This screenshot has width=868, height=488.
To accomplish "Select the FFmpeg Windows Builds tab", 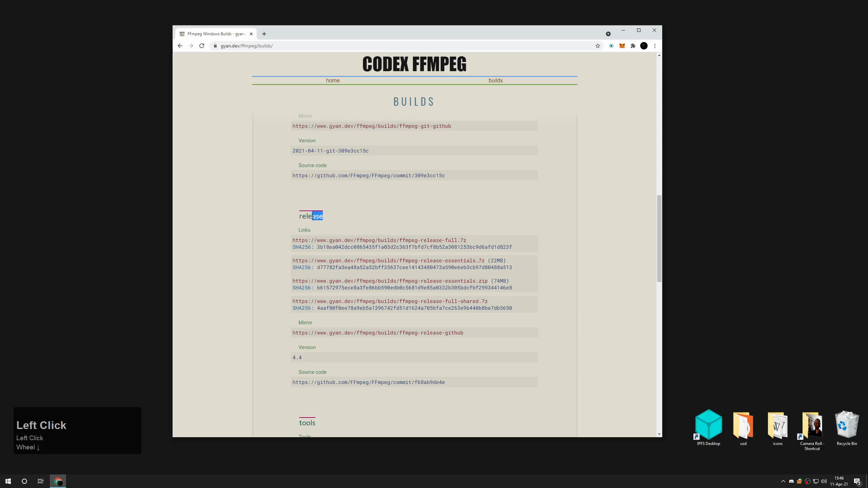I will pos(216,34).
